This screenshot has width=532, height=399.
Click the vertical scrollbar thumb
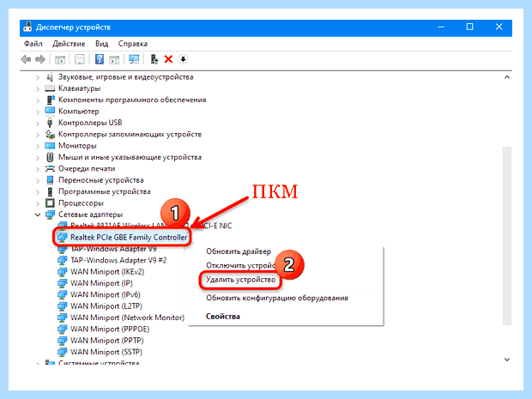coord(507,236)
